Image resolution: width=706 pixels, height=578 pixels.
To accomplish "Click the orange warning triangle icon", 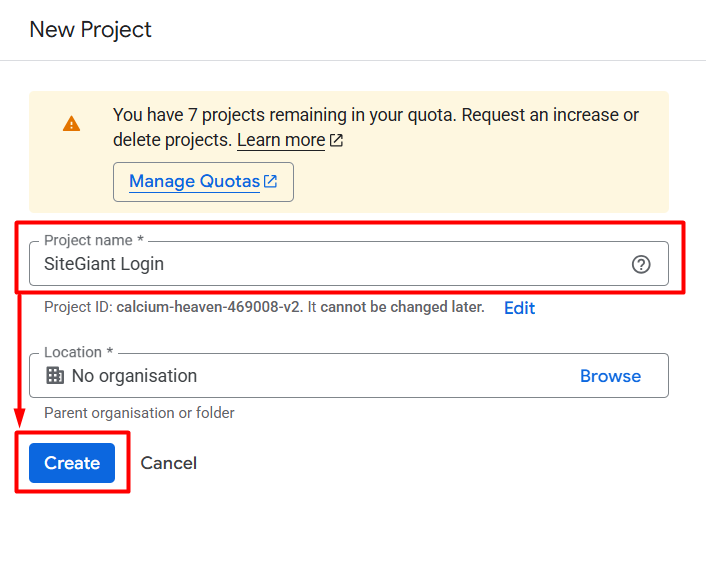I will pos(72,124).
